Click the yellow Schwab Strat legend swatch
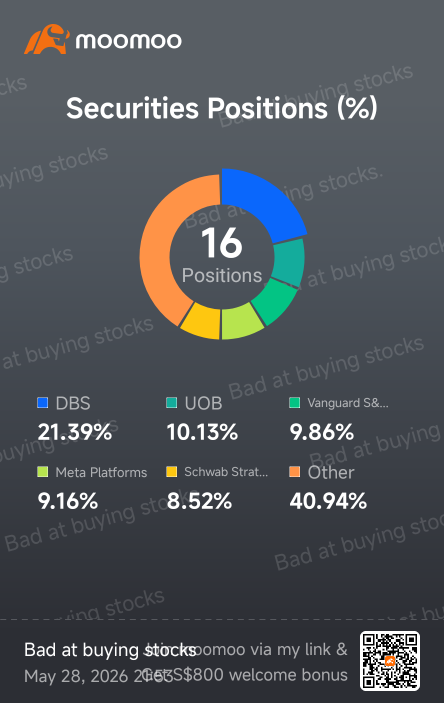 pyautogui.click(x=172, y=472)
